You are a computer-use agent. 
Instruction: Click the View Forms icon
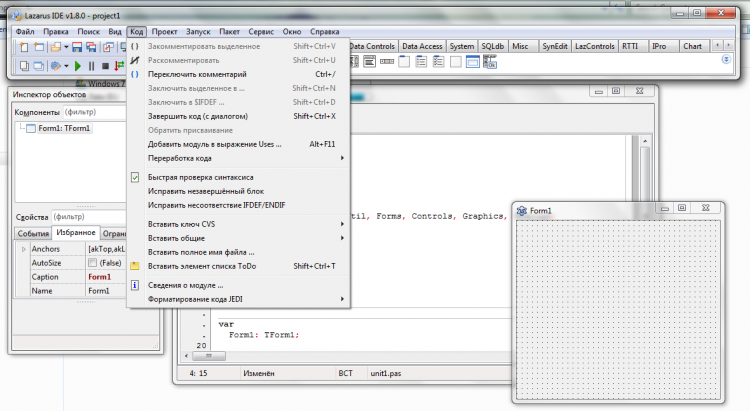38,66
